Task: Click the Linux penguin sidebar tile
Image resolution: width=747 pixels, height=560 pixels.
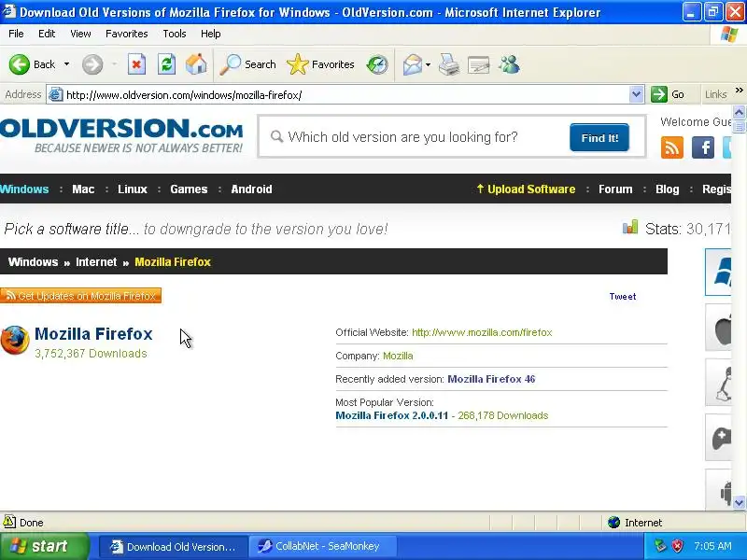Action: pyautogui.click(x=718, y=383)
